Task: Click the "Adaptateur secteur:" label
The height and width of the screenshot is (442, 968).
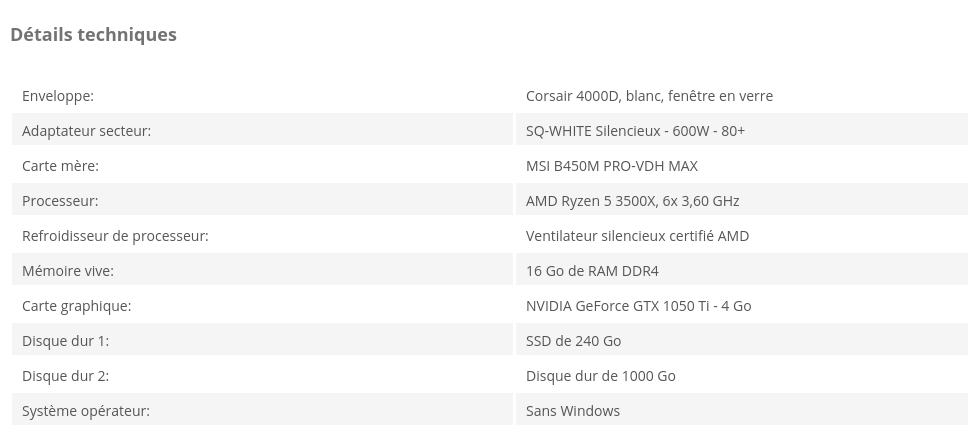Action: point(86,131)
